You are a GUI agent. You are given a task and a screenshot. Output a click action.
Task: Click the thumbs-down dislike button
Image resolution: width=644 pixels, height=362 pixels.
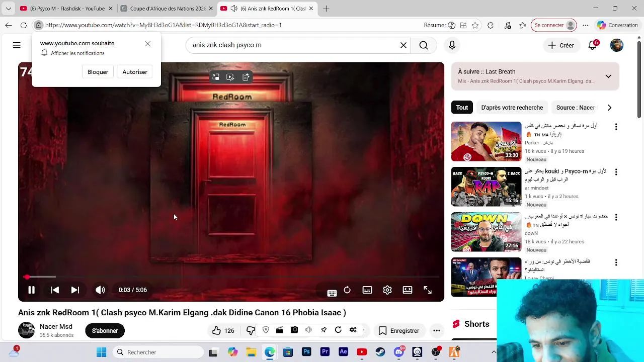click(x=250, y=330)
